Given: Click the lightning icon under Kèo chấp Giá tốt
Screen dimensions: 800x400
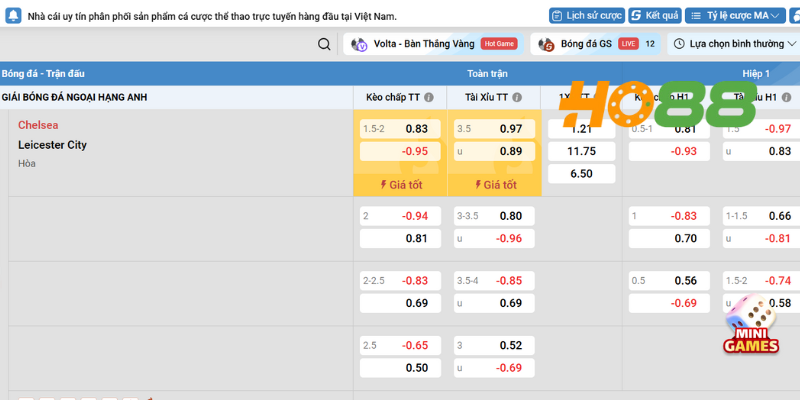Looking at the screenshot, I should coord(384,185).
